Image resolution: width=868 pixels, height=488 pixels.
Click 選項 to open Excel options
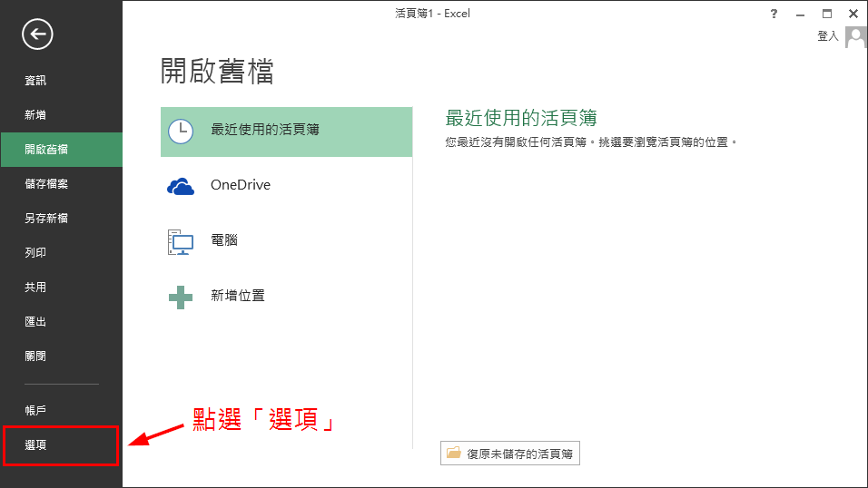pyautogui.click(x=35, y=445)
